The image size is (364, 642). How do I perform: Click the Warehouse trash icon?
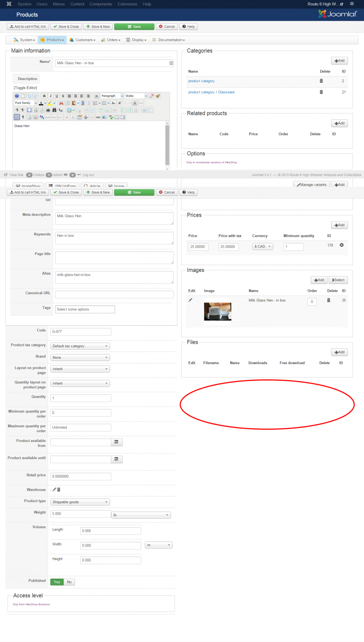(59, 490)
